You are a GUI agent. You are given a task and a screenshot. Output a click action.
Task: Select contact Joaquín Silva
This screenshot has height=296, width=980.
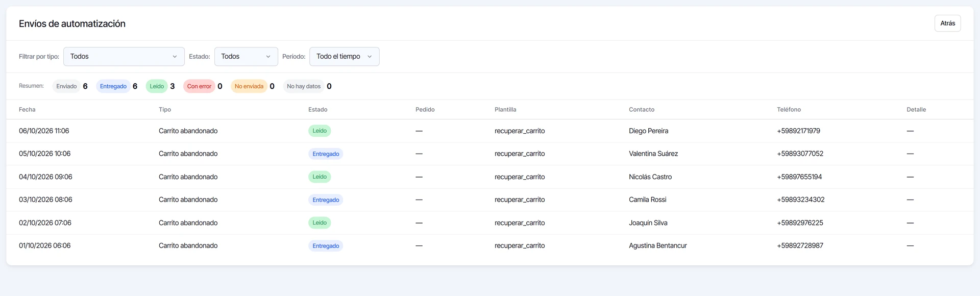click(x=648, y=223)
